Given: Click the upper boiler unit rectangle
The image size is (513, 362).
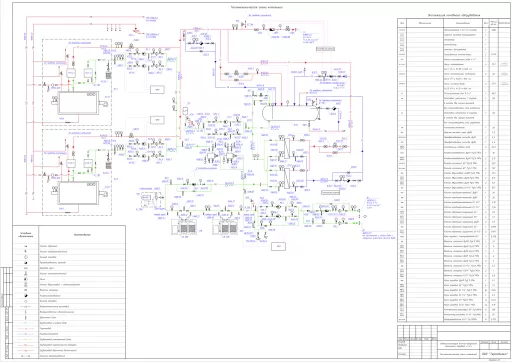Looking at the screenshot, I should coord(78,103).
